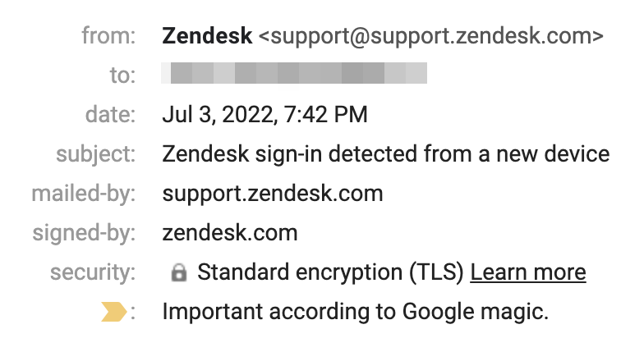Click the bold Zendesk sender name

click(x=207, y=36)
